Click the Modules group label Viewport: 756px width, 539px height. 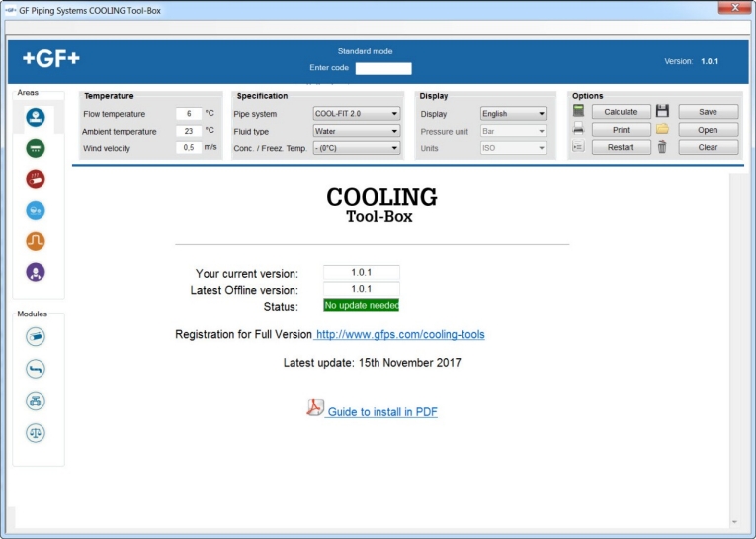click(33, 314)
